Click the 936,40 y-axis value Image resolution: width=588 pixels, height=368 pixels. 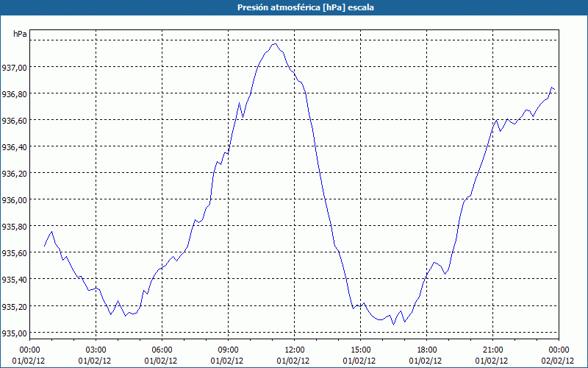tap(15, 147)
